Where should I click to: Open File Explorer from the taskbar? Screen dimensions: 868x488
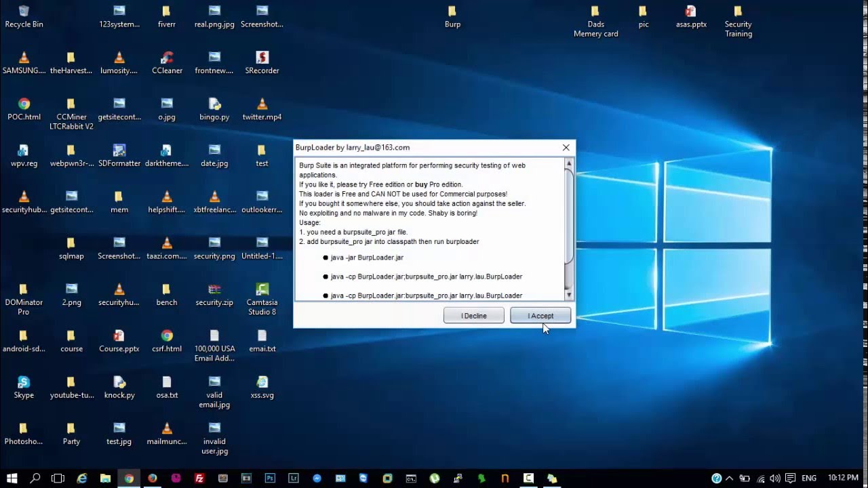pos(105,478)
